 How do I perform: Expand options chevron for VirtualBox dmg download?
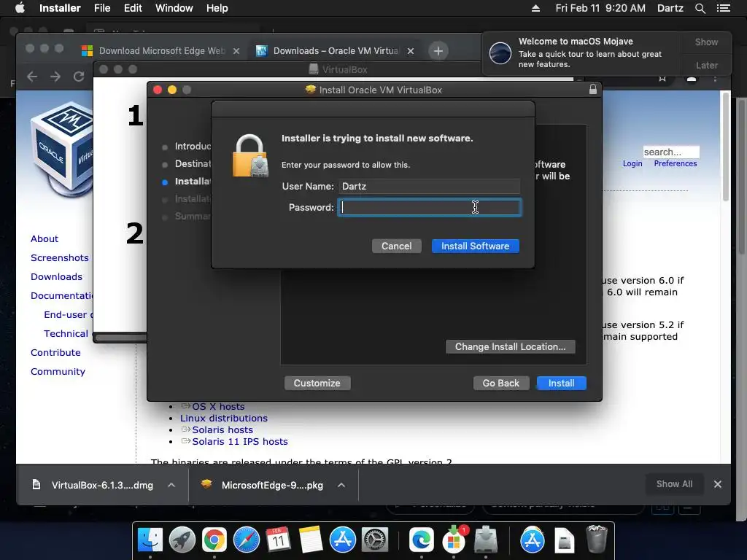[x=171, y=485]
